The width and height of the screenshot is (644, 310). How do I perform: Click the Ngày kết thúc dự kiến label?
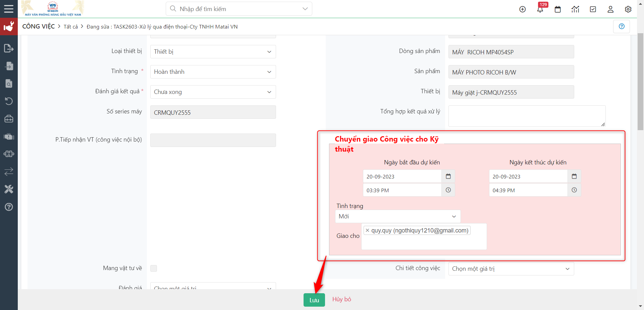point(538,162)
